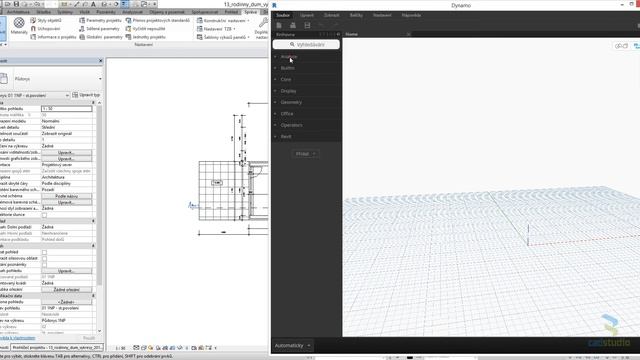Click the crop view icon in Revit view control bar
The image size is (640, 360).
click(x=165, y=348)
